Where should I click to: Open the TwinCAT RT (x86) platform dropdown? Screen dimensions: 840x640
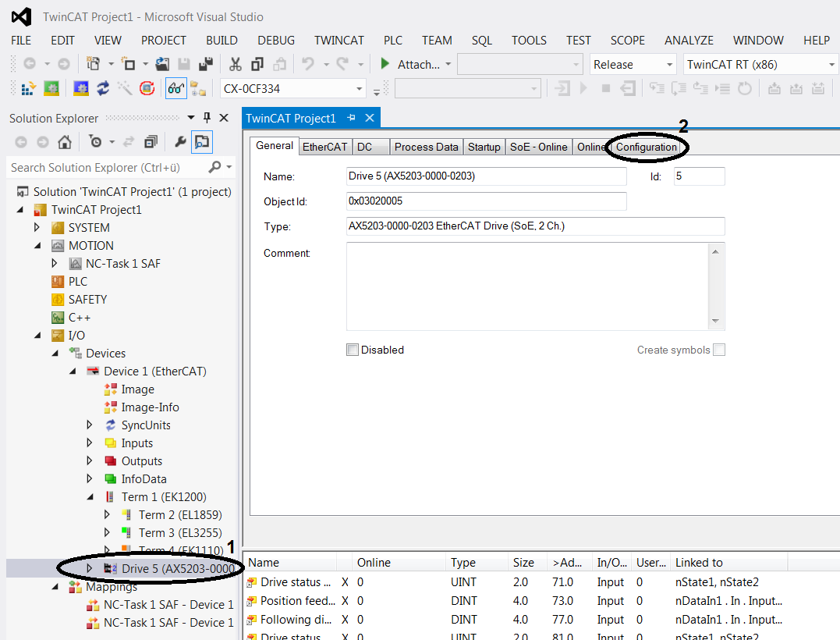coord(831,65)
